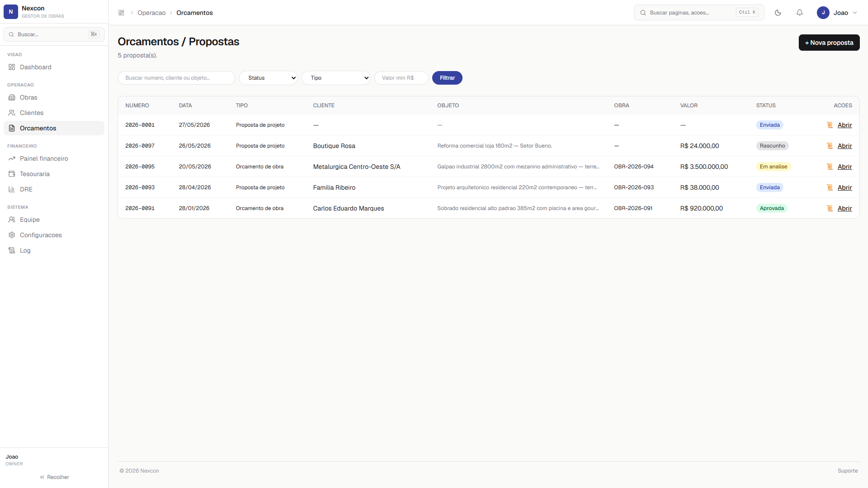Screen dimensions: 868x488
Task: Open the notifications bell
Action: click(800, 13)
